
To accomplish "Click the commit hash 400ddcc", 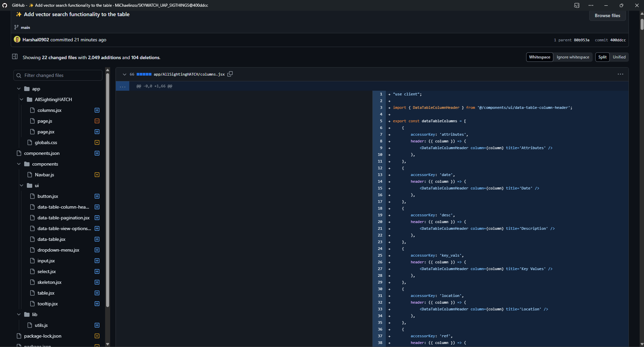I will point(618,40).
